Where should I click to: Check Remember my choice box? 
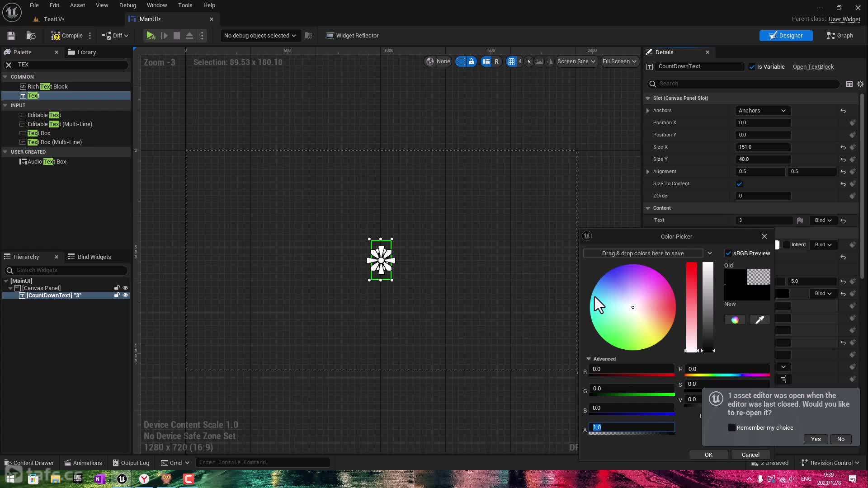731,427
